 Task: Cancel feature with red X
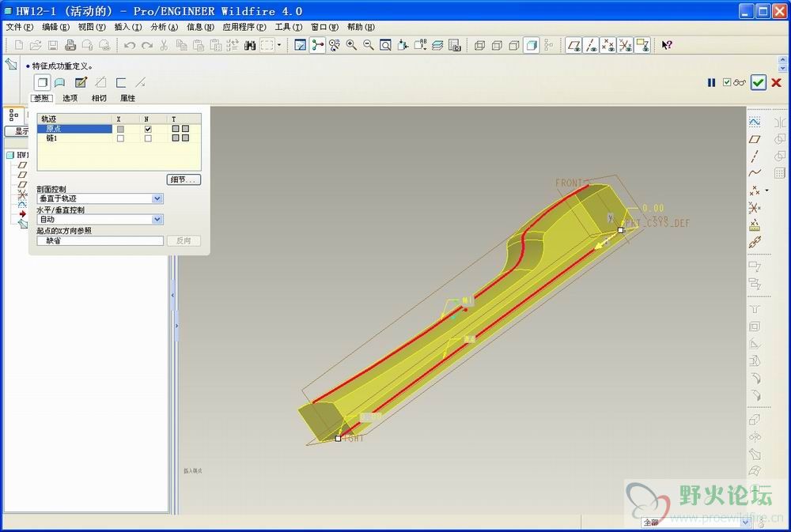777,83
